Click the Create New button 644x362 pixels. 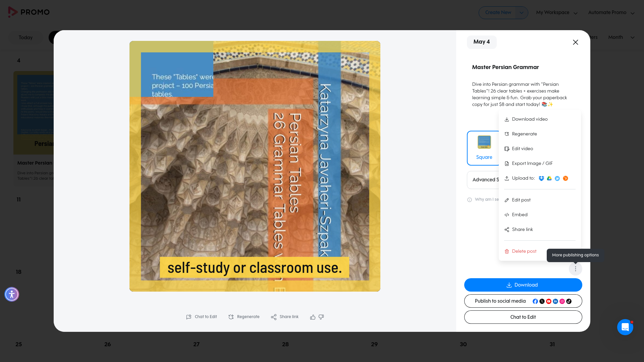pyautogui.click(x=498, y=13)
